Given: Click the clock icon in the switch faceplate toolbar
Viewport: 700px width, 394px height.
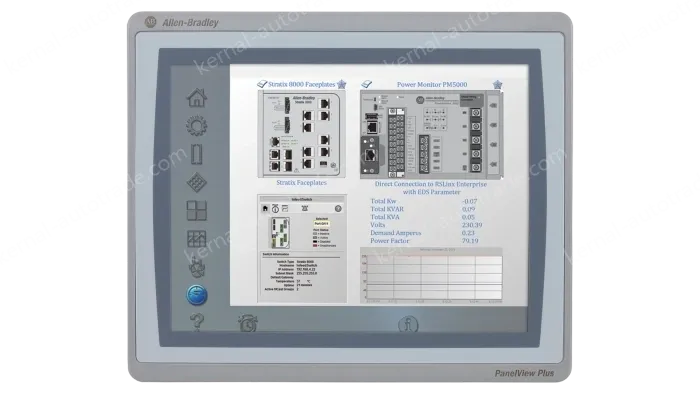Looking at the screenshot, I should point(275,208).
